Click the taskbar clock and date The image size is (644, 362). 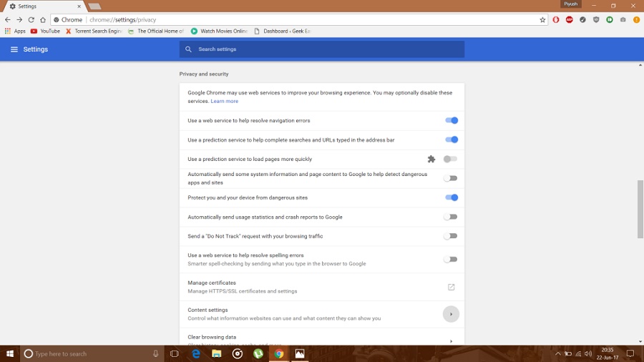pyautogui.click(x=607, y=353)
